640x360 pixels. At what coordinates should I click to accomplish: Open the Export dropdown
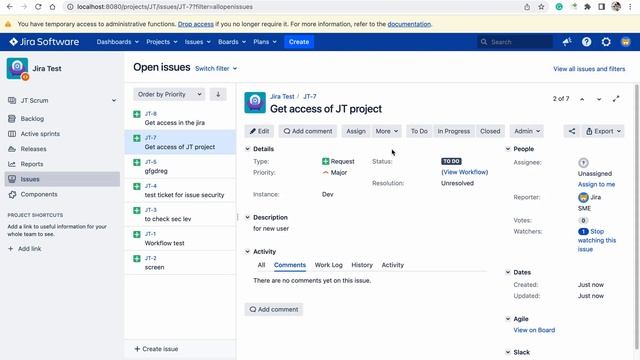(x=603, y=131)
